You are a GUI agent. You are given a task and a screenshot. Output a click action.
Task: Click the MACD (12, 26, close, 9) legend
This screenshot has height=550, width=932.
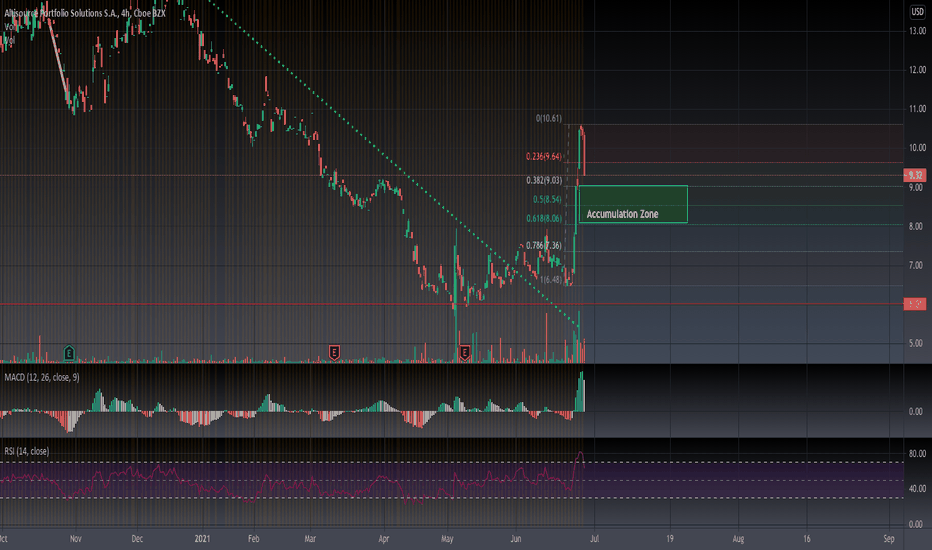[42, 378]
